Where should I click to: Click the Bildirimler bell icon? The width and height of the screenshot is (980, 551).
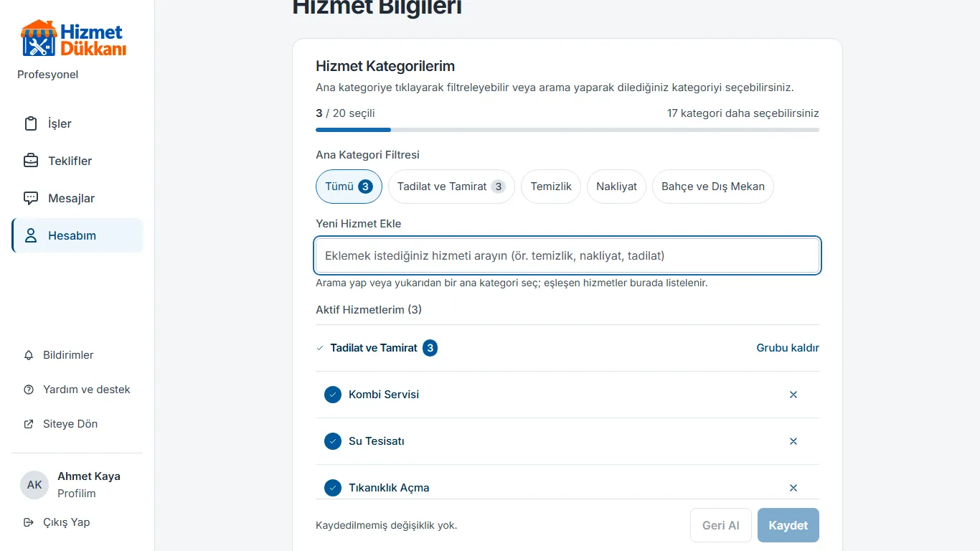pos(29,355)
